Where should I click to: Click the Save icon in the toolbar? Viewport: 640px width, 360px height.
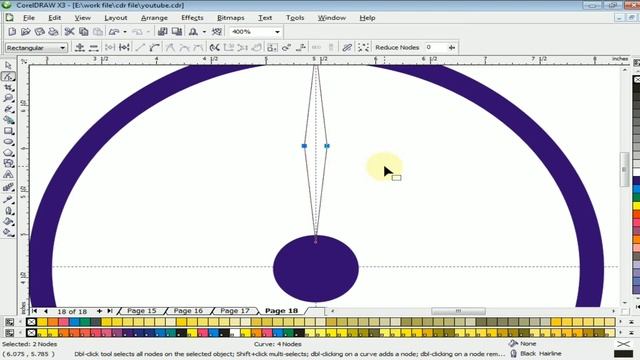click(x=39, y=31)
